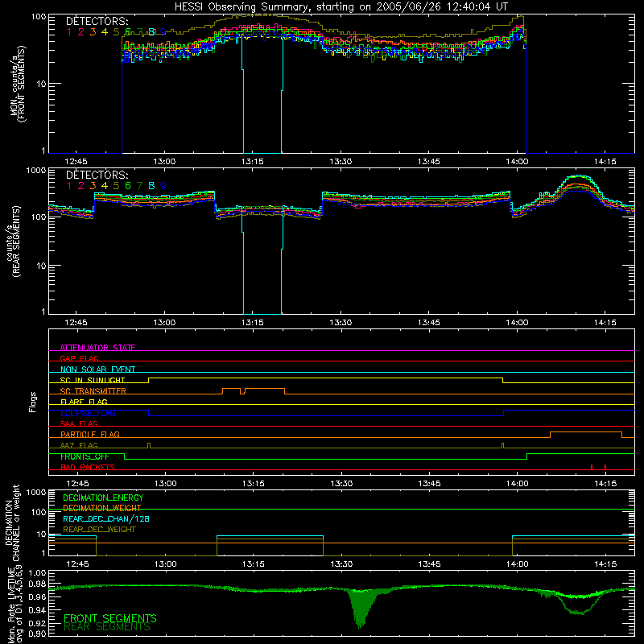
Task: Click the counts/s (REAR SEGMENTS) axis label
Action: point(12,242)
